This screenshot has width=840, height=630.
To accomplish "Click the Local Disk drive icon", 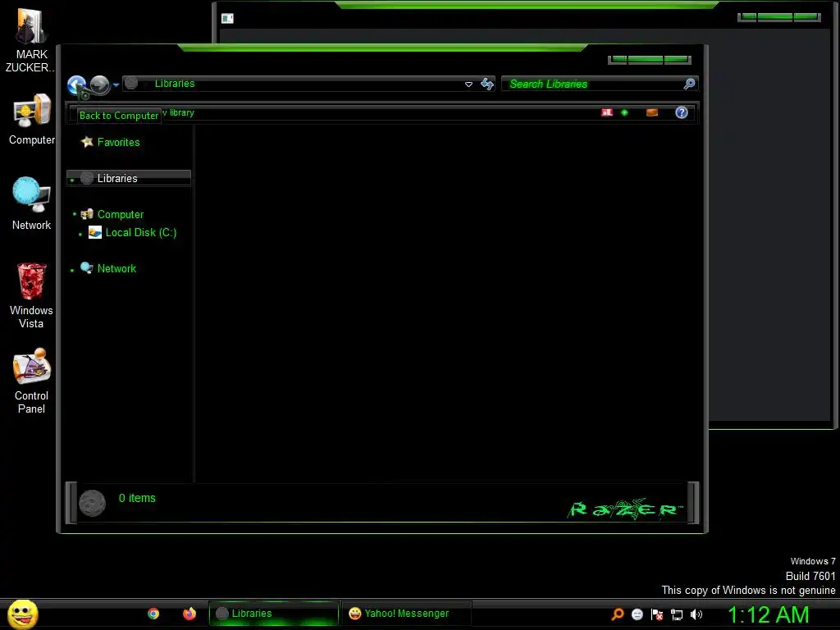I will coord(95,232).
